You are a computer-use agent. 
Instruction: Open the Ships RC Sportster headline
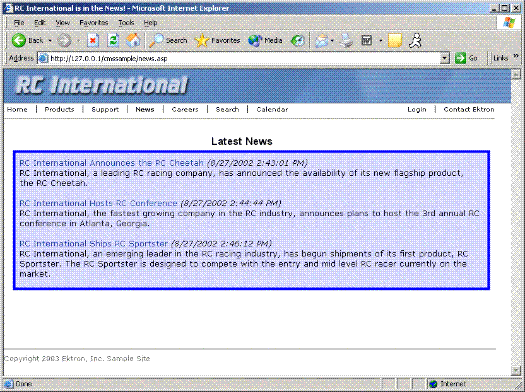pyautogui.click(x=93, y=244)
